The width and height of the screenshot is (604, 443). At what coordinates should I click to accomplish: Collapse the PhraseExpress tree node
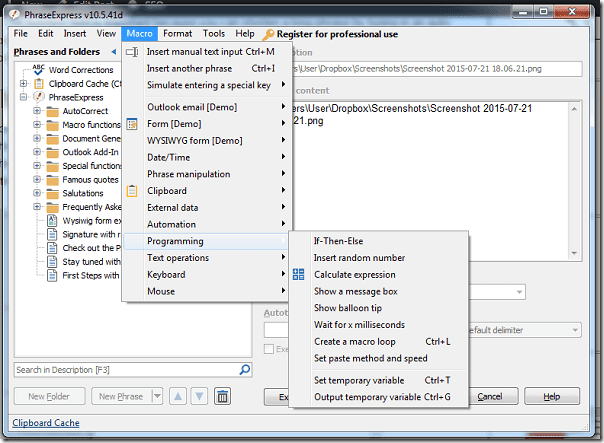point(23,97)
